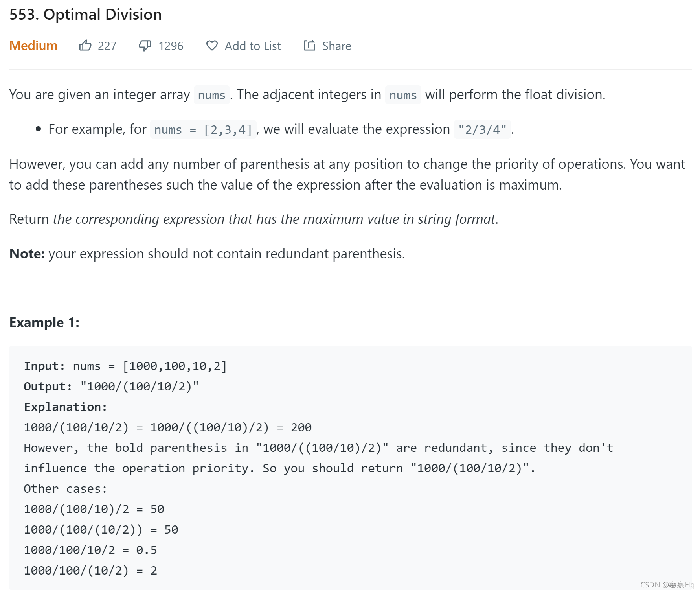Select the 227 likes count
The height and width of the screenshot is (593, 700).
click(x=107, y=46)
